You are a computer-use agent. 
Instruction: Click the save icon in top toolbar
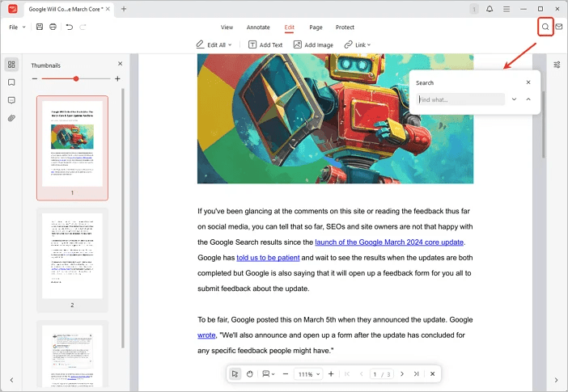pos(40,27)
